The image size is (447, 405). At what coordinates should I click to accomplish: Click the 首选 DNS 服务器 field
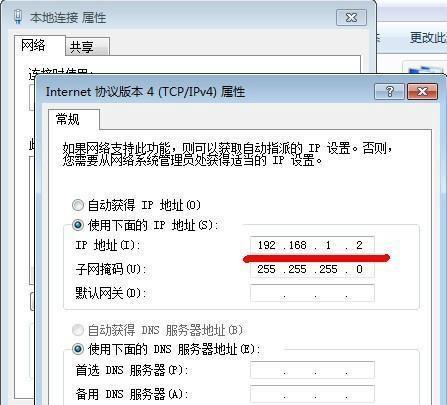point(312,370)
